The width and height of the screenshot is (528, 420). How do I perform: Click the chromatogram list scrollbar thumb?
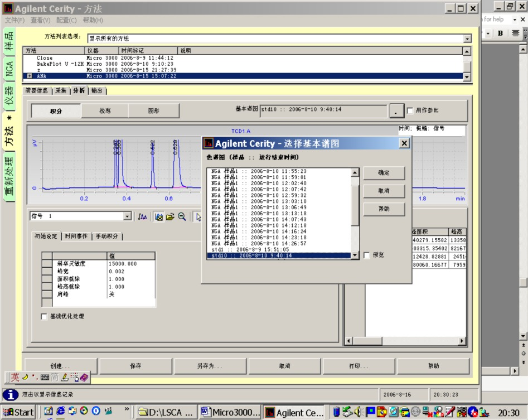click(x=355, y=205)
